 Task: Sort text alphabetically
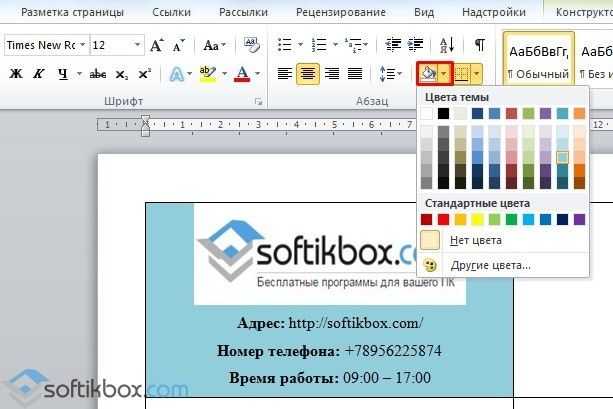point(447,45)
